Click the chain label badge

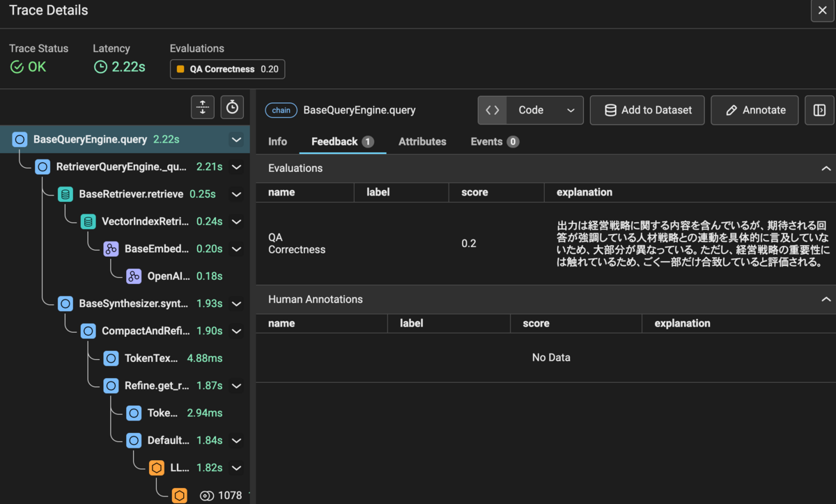pos(281,110)
